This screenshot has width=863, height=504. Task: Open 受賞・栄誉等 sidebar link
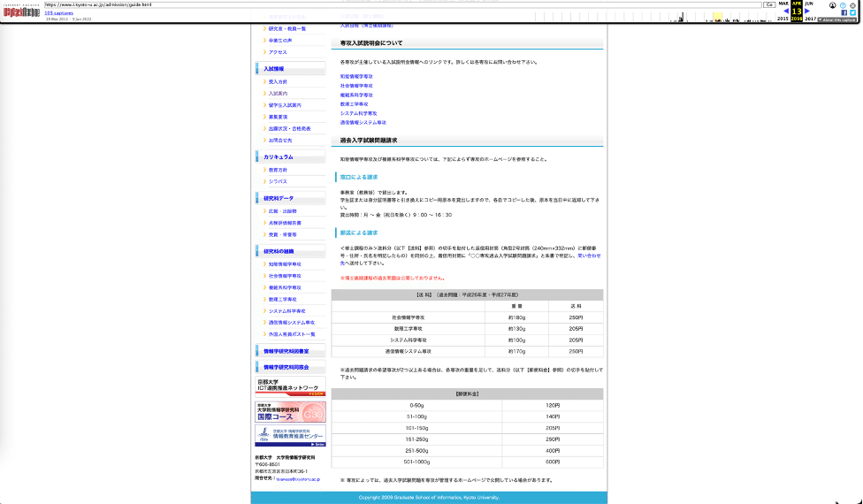tap(282, 234)
